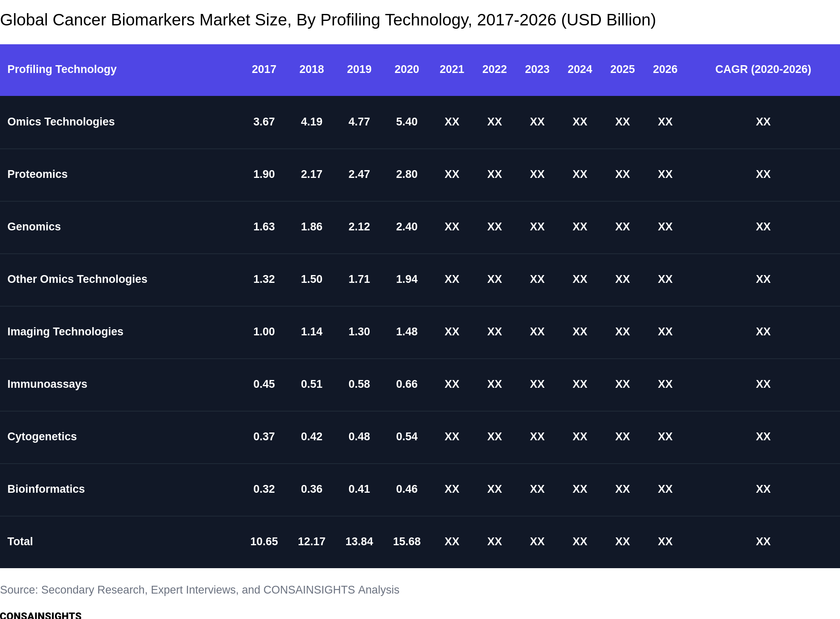Select Imaging Technologies 2020 value 1.48

[x=407, y=332]
